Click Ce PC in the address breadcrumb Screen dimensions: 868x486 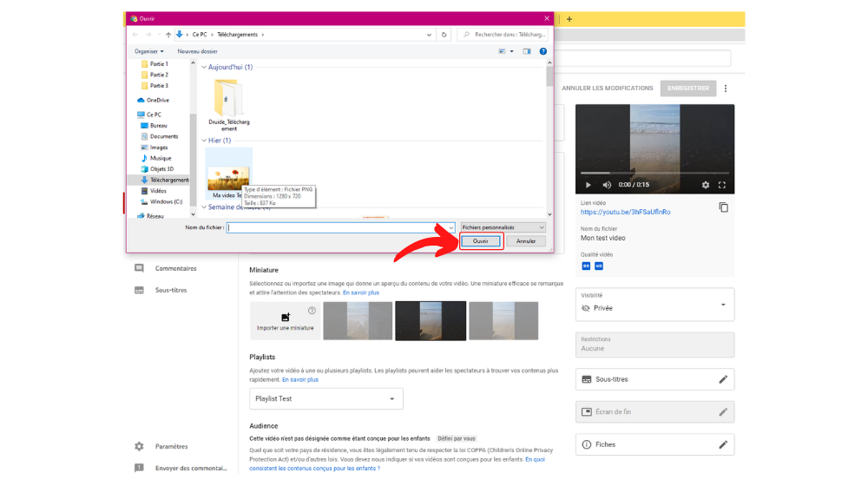(x=200, y=35)
